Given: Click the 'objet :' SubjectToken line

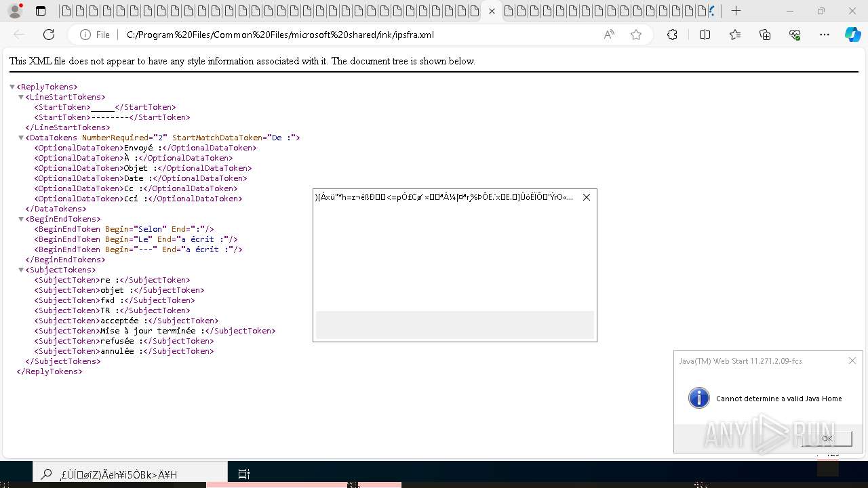Looking at the screenshot, I should click(119, 290).
